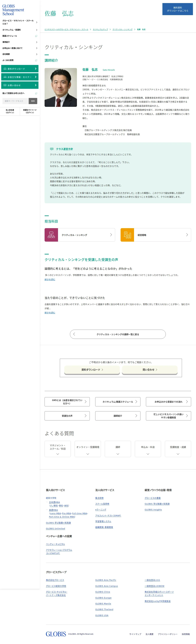Click the 経営戦略 orange chart icon tile
The height and width of the screenshot is (644, 196).
click(x=127, y=235)
